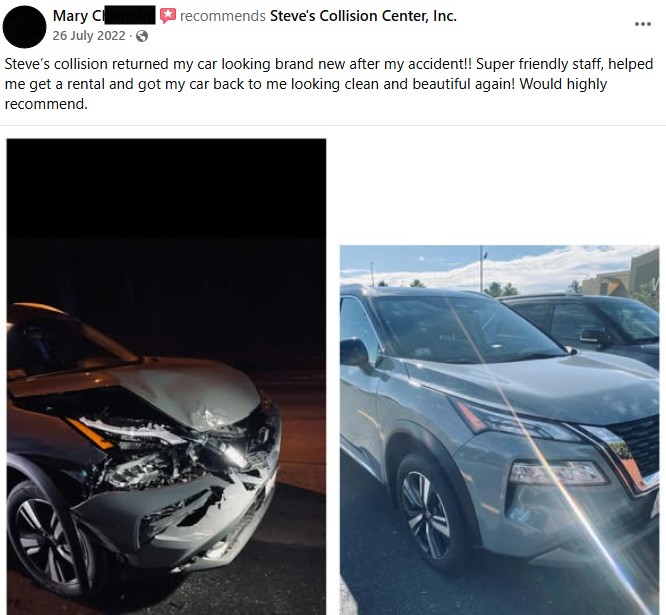Click the word "recommends" in the header
This screenshot has height=615, width=666.
223,16
